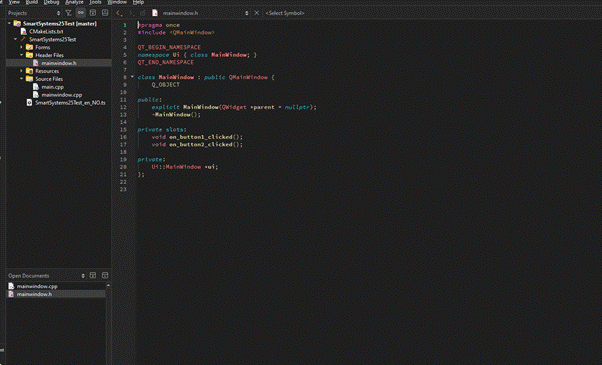Click the Header Files folder icon
The height and width of the screenshot is (365, 602).
pyautogui.click(x=29, y=55)
